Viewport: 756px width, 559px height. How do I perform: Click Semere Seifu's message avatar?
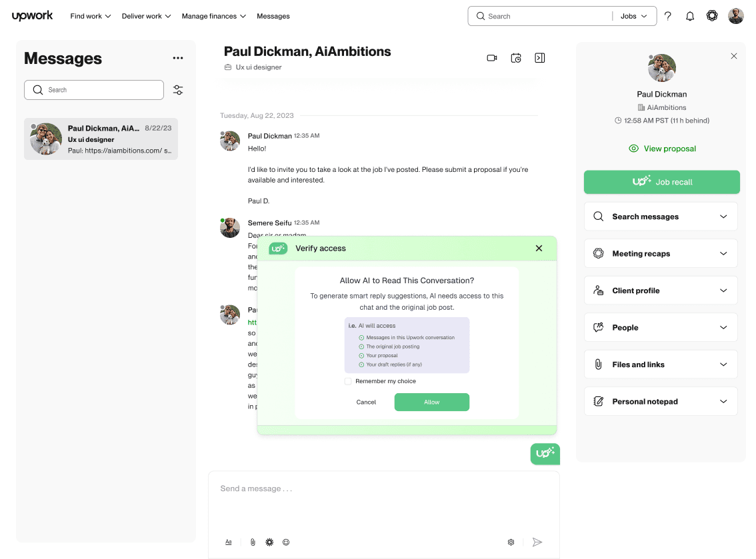click(x=230, y=228)
